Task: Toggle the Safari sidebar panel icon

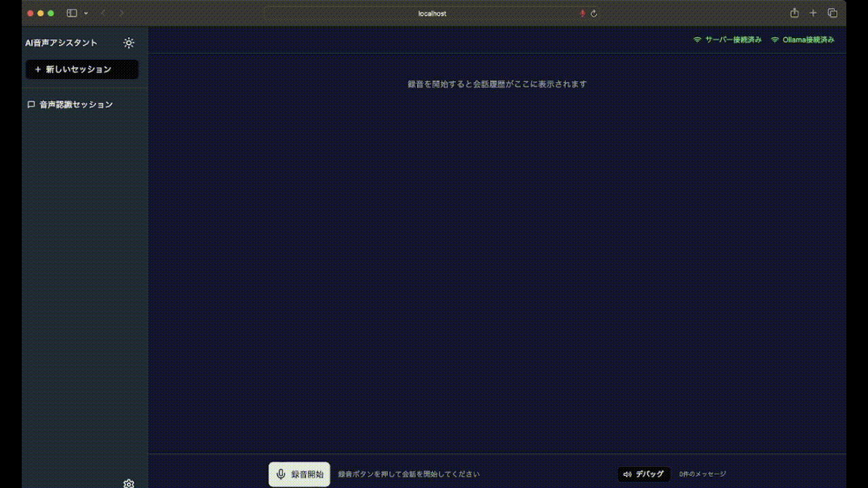Action: tap(72, 14)
